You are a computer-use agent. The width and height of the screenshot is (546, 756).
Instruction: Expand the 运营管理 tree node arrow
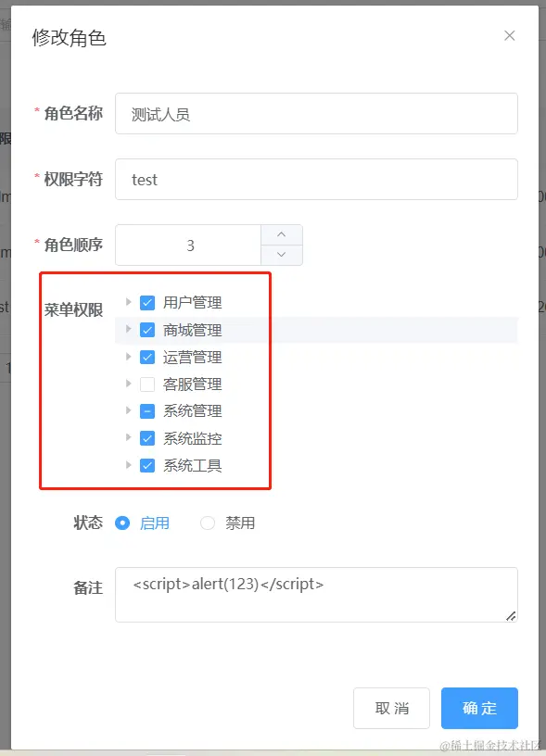point(128,357)
